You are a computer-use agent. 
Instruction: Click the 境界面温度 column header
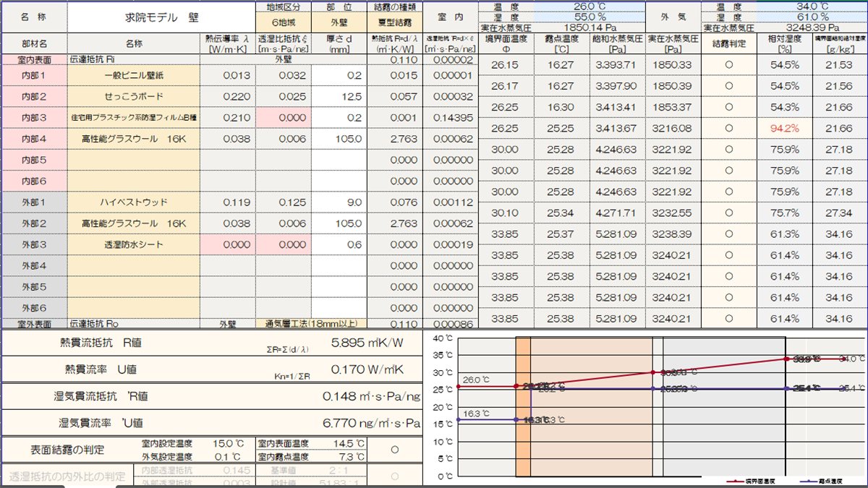tap(506, 43)
